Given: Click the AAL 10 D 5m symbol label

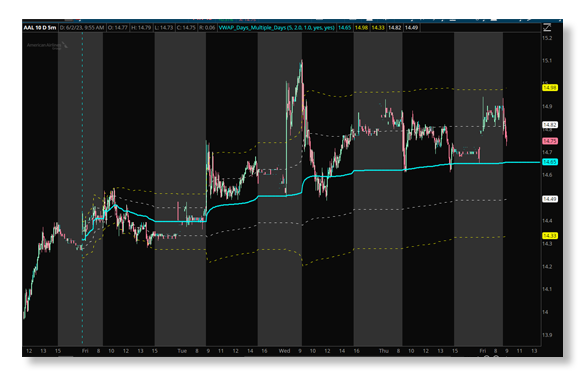Looking at the screenshot, I should click(x=40, y=28).
